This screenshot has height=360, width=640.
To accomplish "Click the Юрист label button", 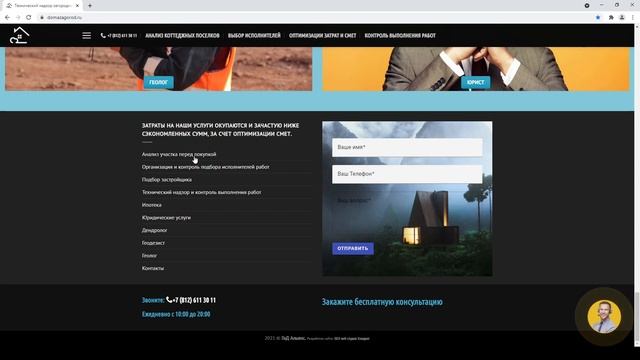I will pos(476,82).
